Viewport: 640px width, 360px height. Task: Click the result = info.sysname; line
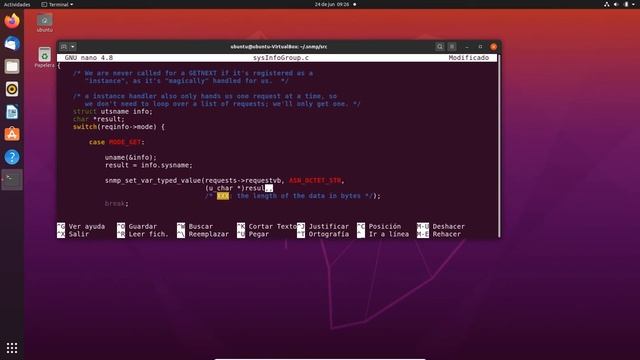click(x=149, y=165)
